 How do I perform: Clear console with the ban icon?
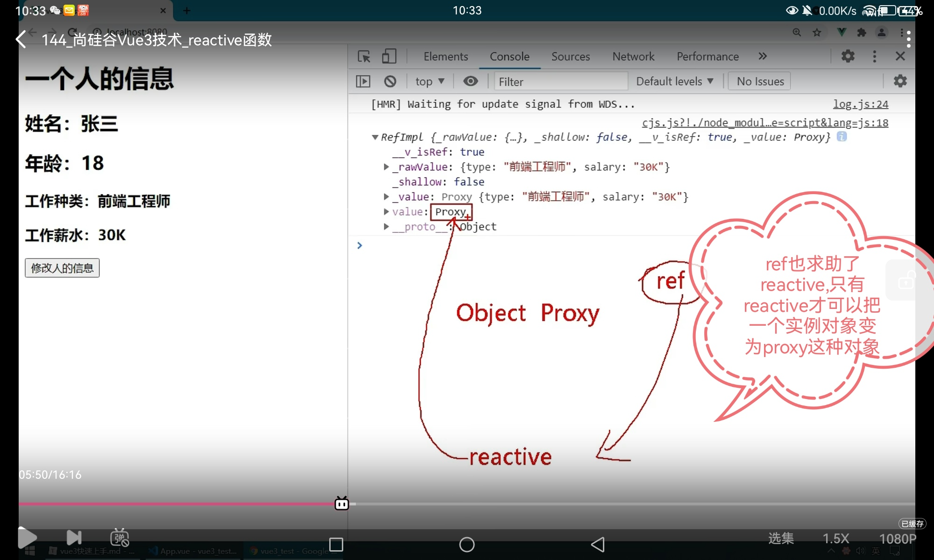click(x=390, y=82)
